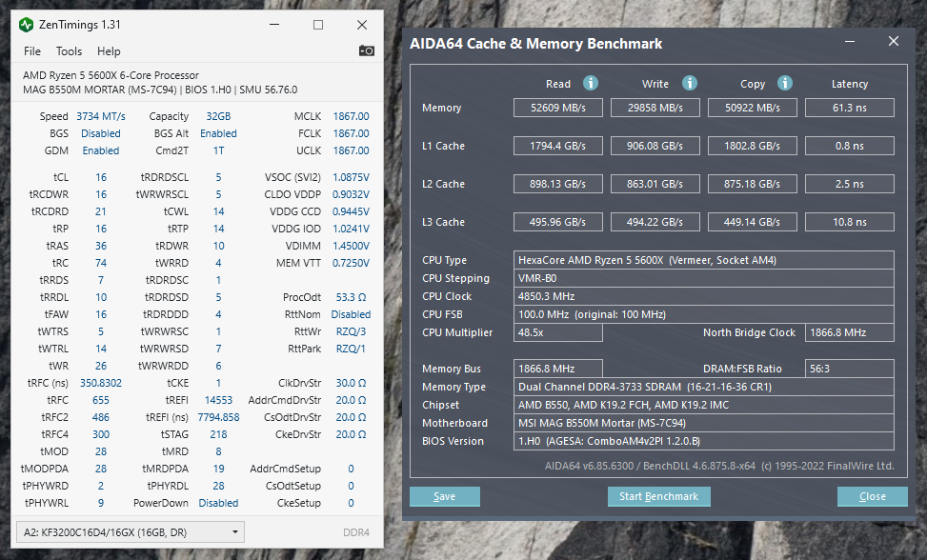The width and height of the screenshot is (927, 560).
Task: Minimize the AIDA64 benchmark window
Action: pos(850,41)
